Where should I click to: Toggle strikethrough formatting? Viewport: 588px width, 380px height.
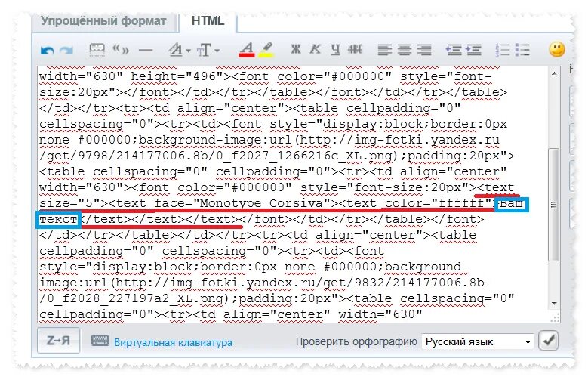pos(355,49)
